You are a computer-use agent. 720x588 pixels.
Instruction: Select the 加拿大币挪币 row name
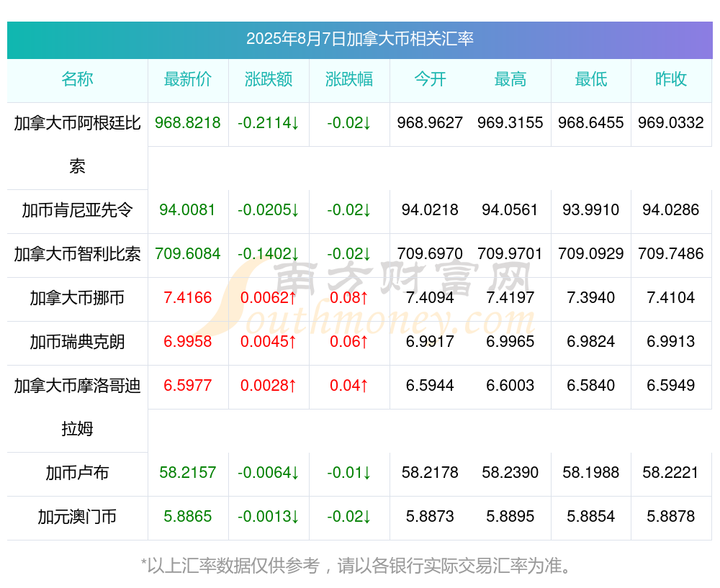(x=77, y=298)
